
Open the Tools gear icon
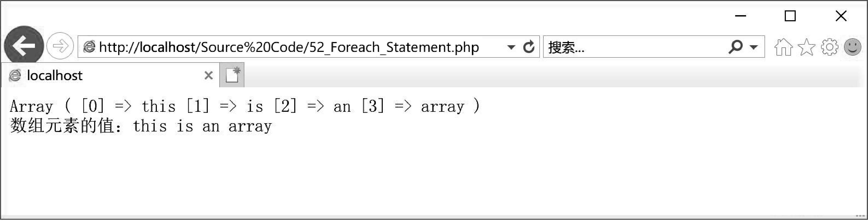click(830, 47)
